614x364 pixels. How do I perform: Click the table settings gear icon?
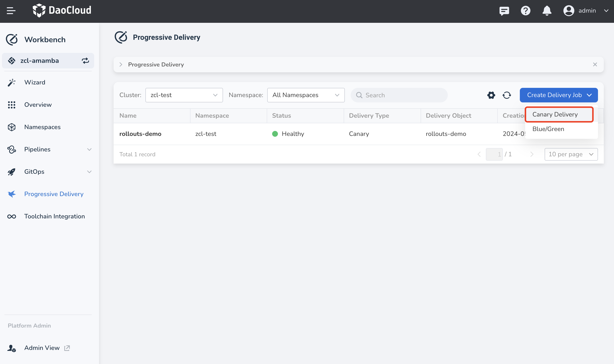click(491, 95)
